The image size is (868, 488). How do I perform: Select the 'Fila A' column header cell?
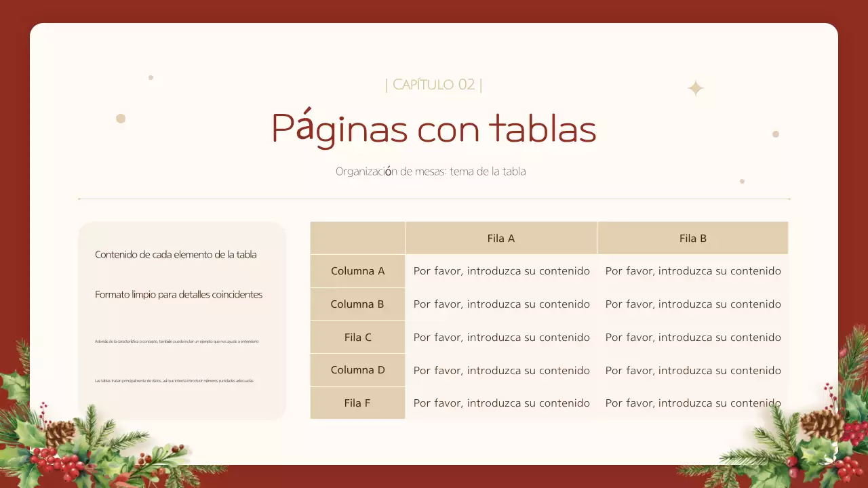501,238
